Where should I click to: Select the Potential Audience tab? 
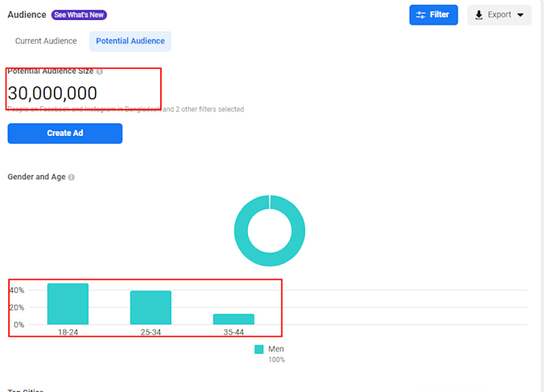(x=130, y=41)
